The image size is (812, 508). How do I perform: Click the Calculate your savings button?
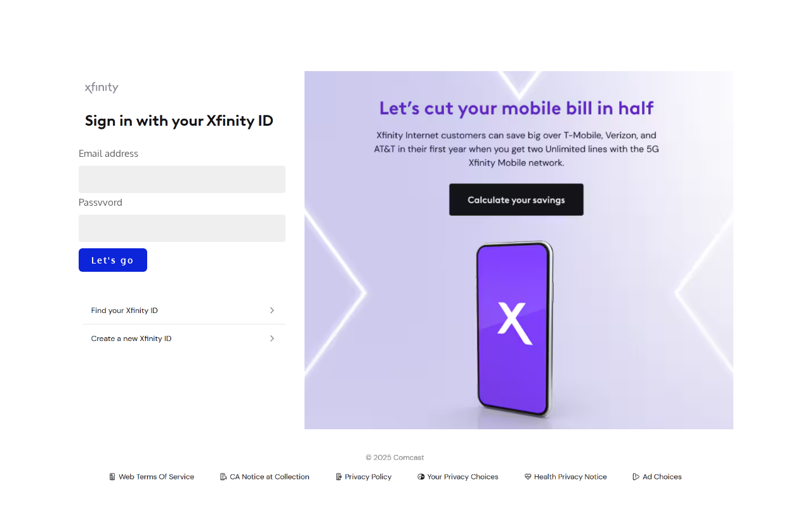pyautogui.click(x=516, y=199)
